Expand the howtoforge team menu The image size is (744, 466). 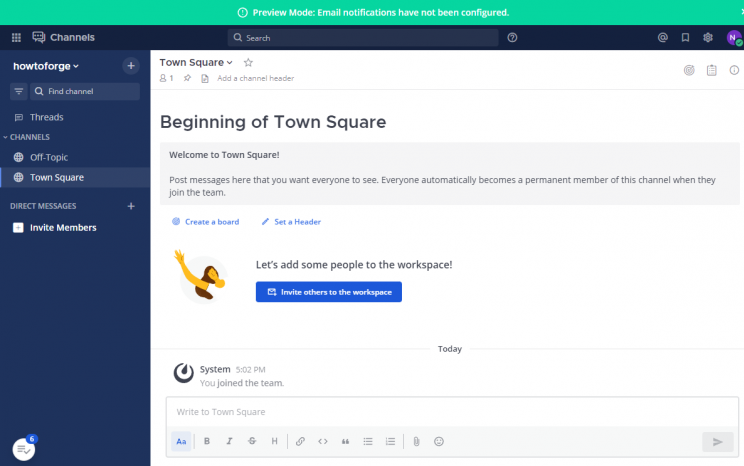coord(46,66)
